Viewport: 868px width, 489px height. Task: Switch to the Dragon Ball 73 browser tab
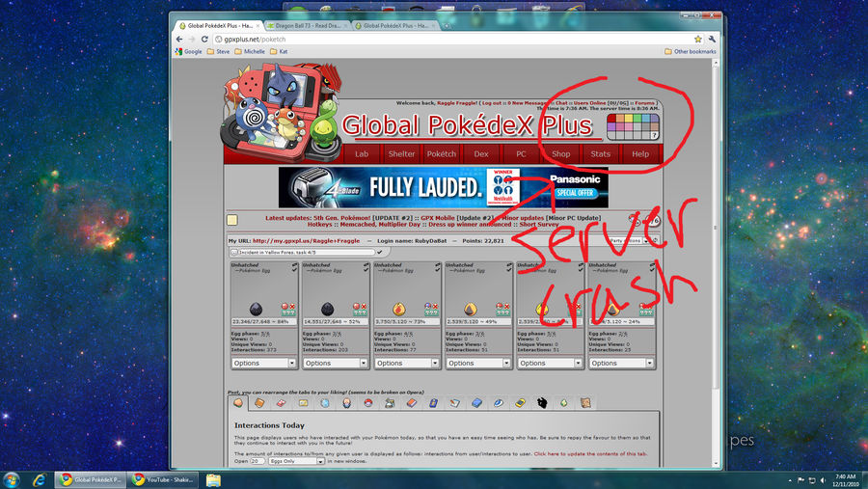coord(308,25)
